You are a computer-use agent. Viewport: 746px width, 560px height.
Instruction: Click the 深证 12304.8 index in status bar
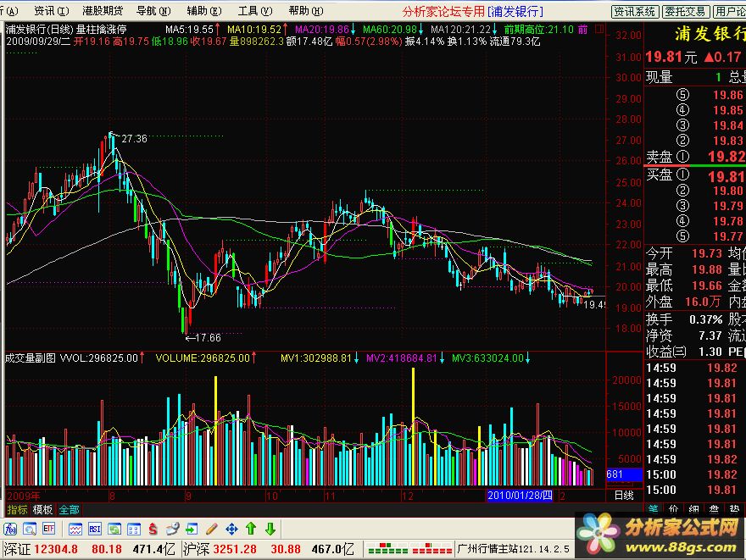[x=41, y=550]
